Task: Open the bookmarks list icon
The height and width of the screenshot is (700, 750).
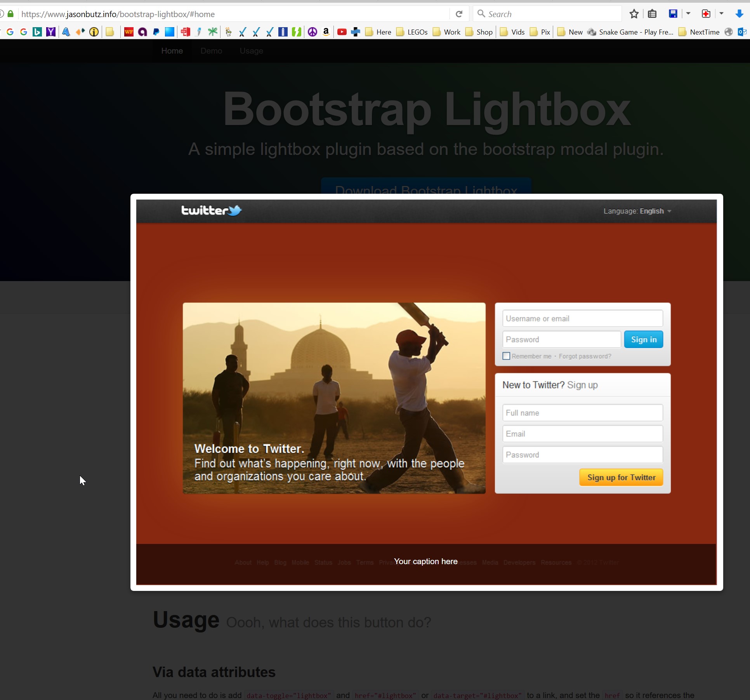Action: [652, 14]
